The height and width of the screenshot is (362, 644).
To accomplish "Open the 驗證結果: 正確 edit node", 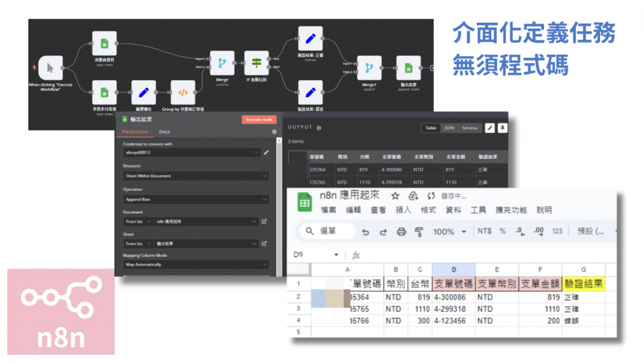I will [311, 38].
